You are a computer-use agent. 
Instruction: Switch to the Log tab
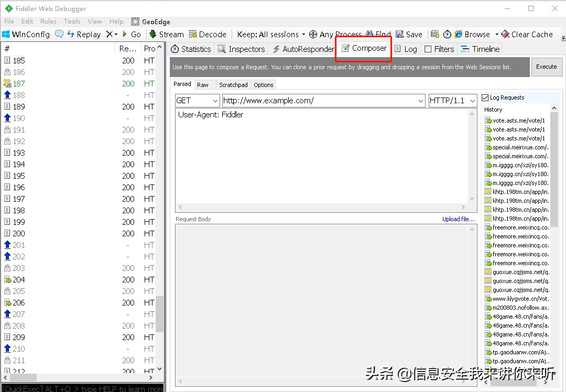click(x=406, y=49)
